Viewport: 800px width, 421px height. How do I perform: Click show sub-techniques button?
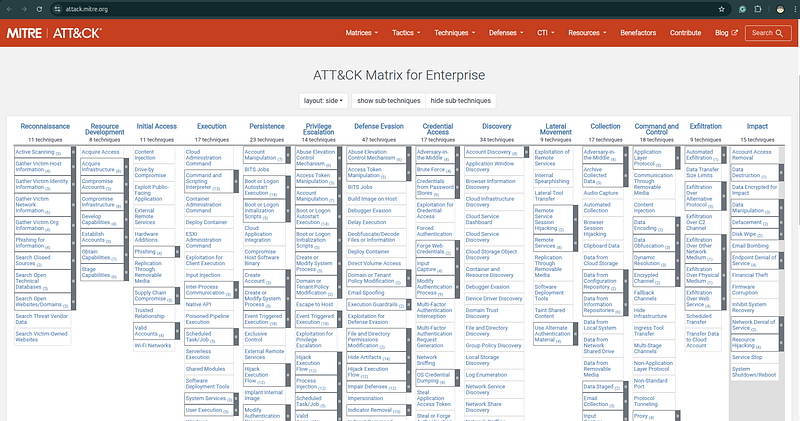(388, 101)
